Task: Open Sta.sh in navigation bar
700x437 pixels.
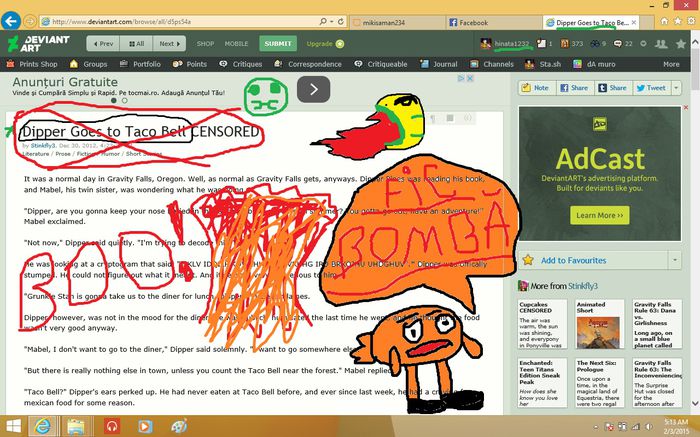Action: (543, 64)
